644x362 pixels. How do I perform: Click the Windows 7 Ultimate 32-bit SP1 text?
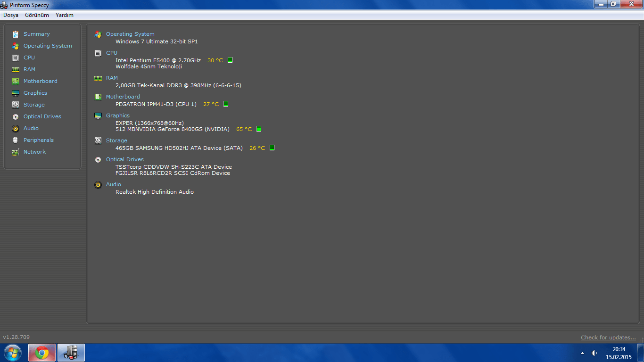(157, 41)
